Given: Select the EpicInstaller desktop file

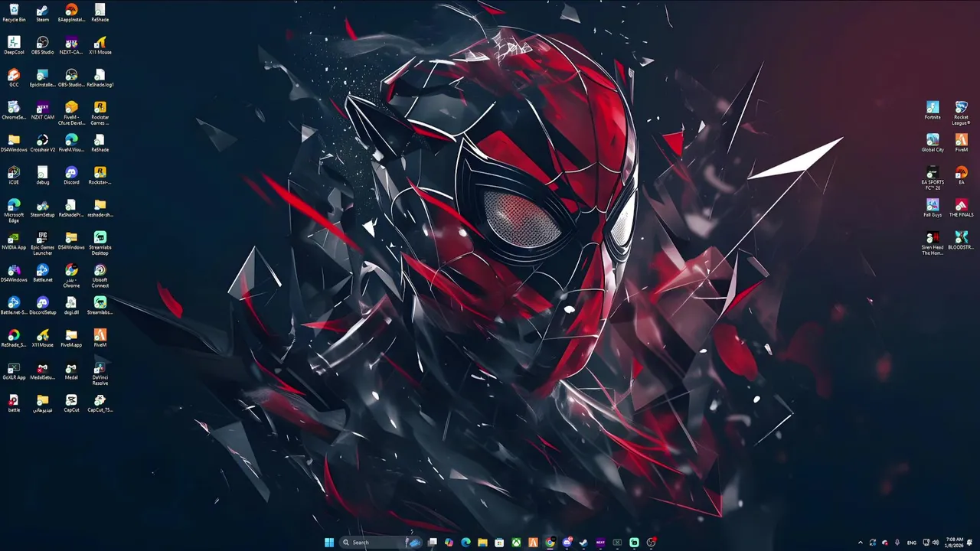Looking at the screenshot, I should coord(42,78).
